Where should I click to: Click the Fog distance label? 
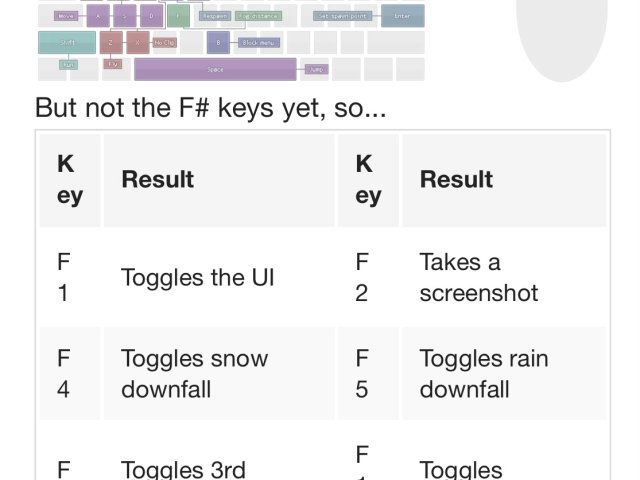260,16
